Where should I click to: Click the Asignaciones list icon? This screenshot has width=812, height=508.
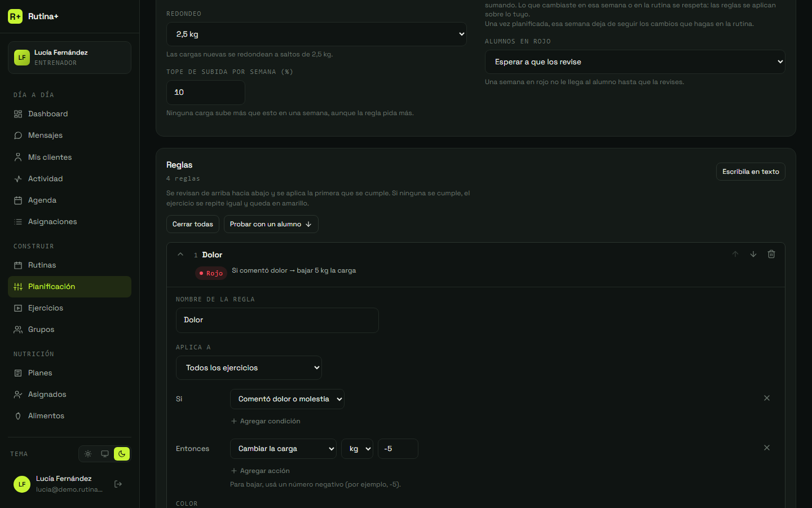tap(18, 222)
